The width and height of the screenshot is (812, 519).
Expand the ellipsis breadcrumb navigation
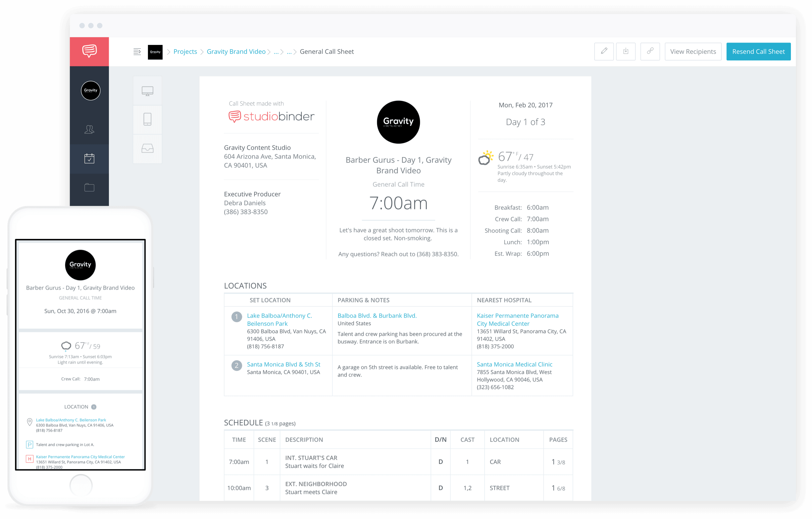coord(275,51)
